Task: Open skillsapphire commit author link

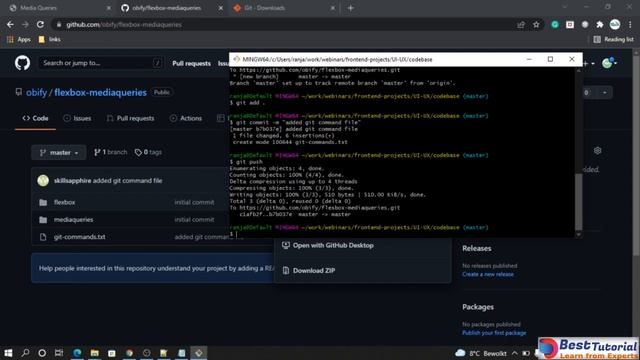Action: [73, 180]
